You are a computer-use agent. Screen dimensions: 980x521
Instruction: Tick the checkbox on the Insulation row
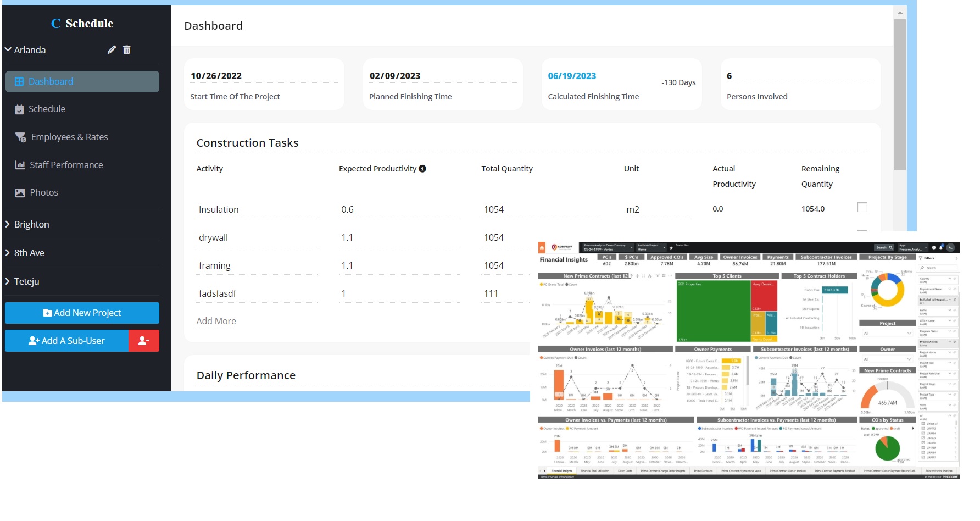(x=862, y=207)
